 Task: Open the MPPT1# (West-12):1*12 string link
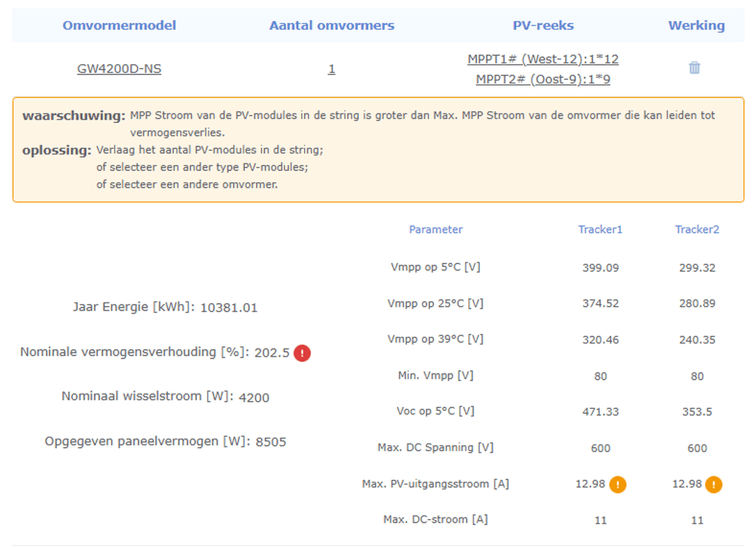click(542, 59)
